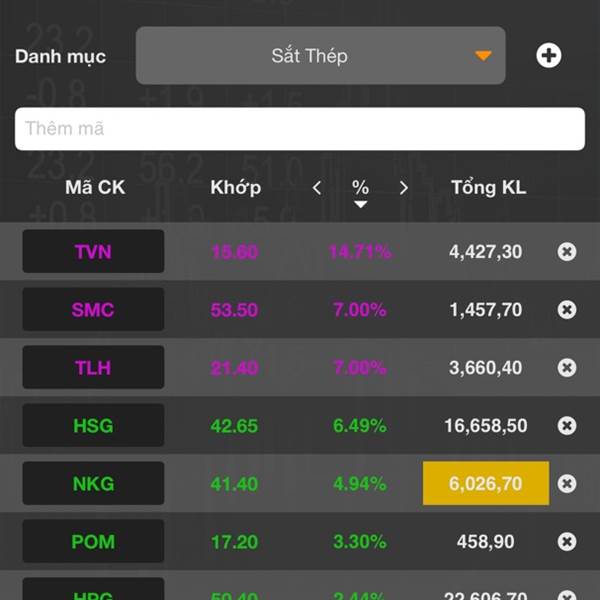
Task: Sort by the % column header
Action: pyautogui.click(x=361, y=188)
